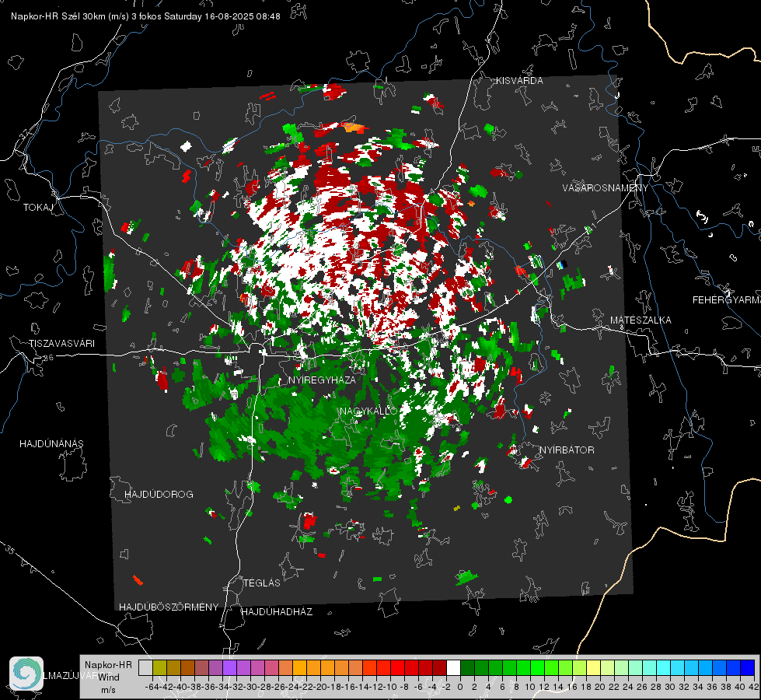The width and height of the screenshot is (761, 700).
Task: Click the bright purple swatch between -34 and -32
Action: 229,668
